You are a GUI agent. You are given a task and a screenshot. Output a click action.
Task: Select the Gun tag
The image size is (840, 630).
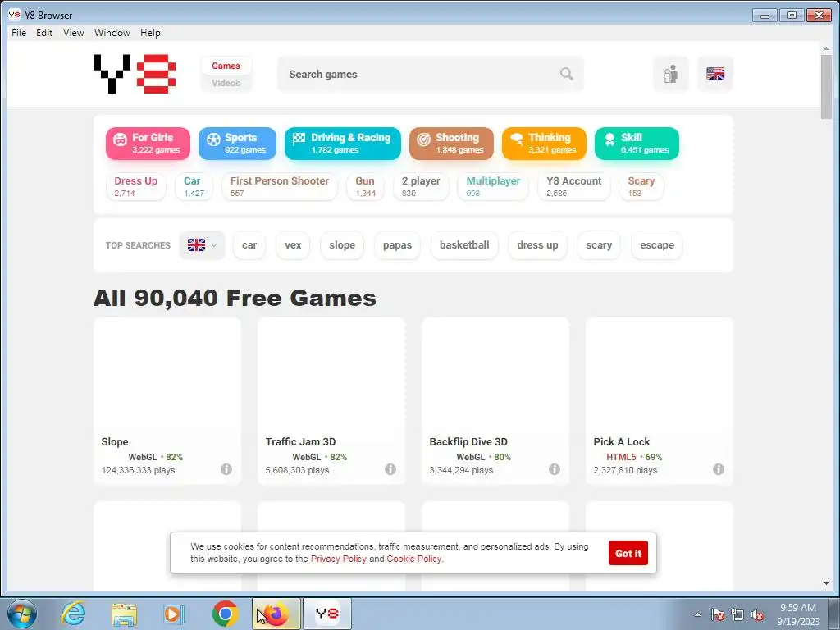[x=365, y=186]
